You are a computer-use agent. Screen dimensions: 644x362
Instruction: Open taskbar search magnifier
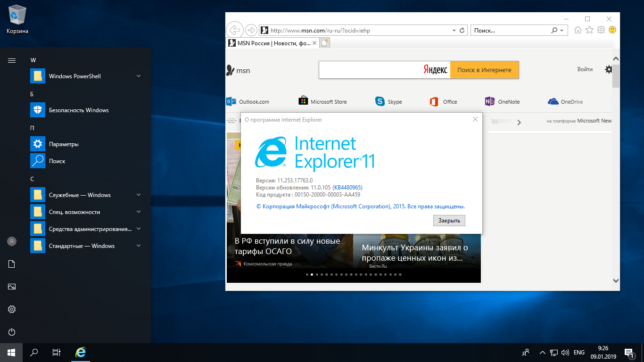point(34,352)
